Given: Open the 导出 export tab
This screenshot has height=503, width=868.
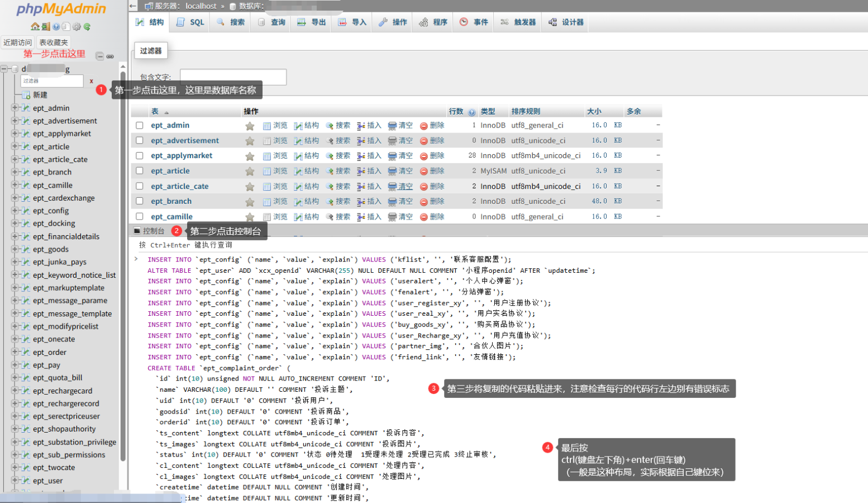Looking at the screenshot, I should pos(312,22).
